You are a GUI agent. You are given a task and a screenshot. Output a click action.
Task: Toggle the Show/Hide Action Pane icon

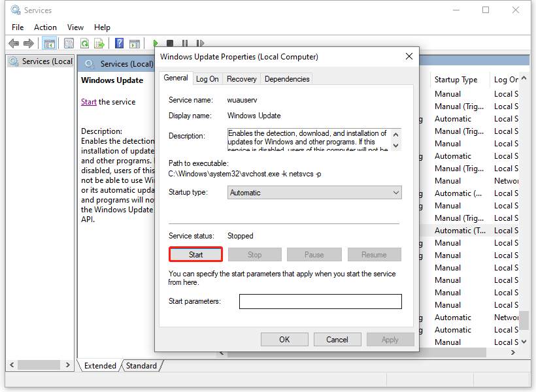(135, 43)
